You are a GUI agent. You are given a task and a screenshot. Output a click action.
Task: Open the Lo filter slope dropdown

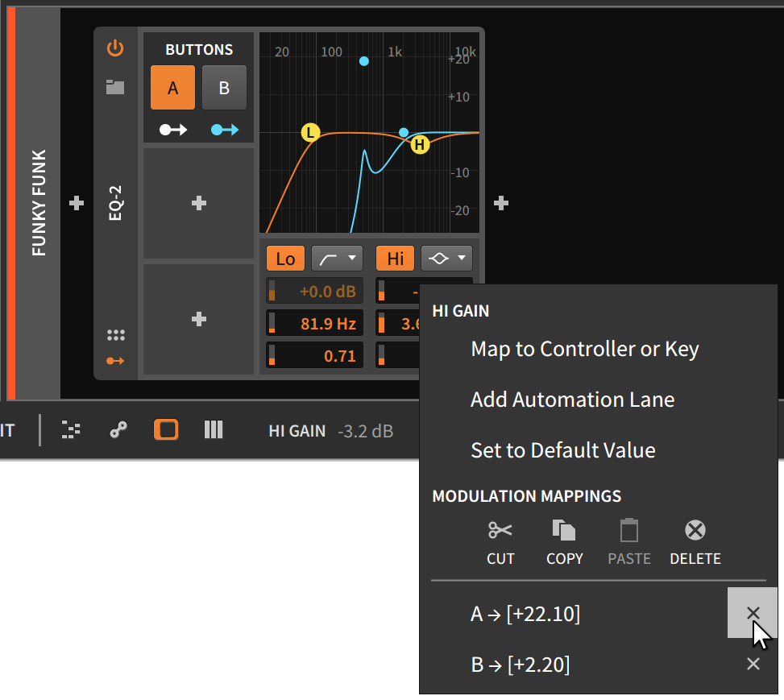tap(337, 258)
